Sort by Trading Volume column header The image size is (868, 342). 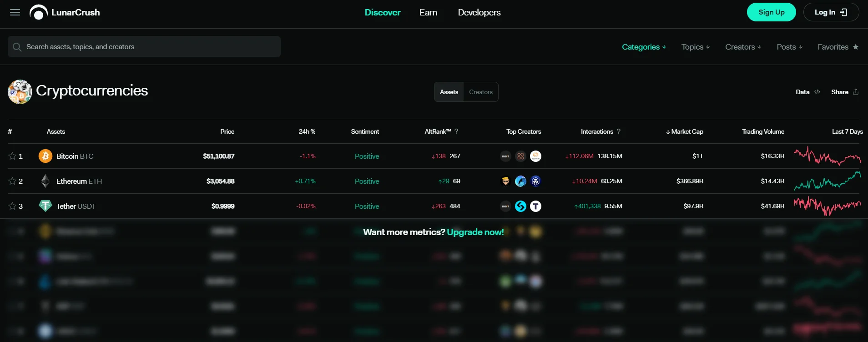[x=763, y=131]
